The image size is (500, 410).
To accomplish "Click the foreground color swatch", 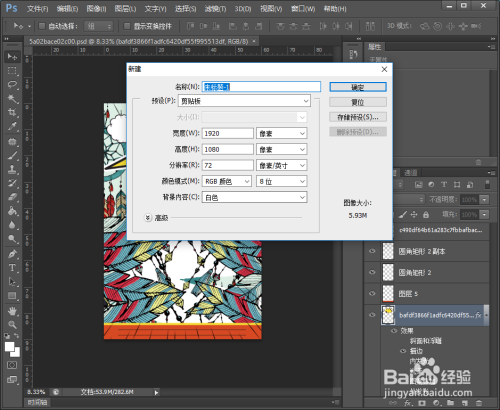I will [x=10, y=347].
